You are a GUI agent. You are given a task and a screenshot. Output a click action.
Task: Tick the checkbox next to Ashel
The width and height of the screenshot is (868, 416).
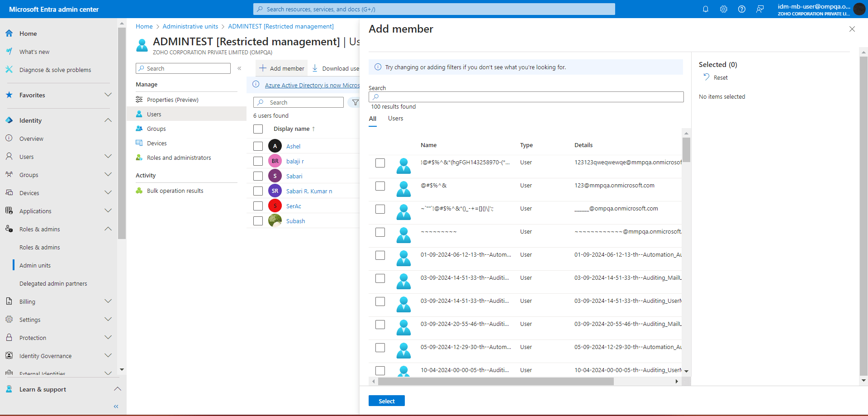click(258, 146)
